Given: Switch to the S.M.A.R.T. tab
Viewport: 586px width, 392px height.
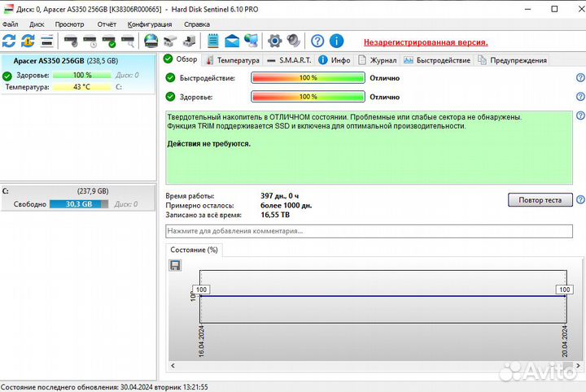Looking at the screenshot, I should 290,60.
